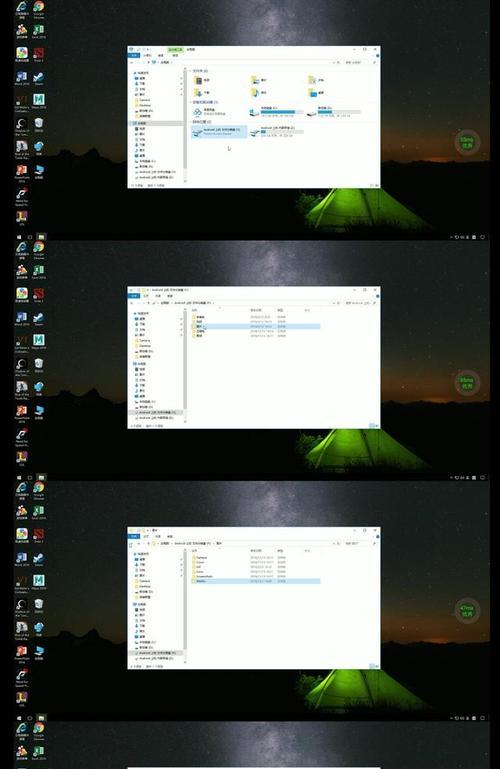Click the File Explorer taskbar button of topmost desktop
This screenshot has width=500, height=769.
tap(41, 236)
